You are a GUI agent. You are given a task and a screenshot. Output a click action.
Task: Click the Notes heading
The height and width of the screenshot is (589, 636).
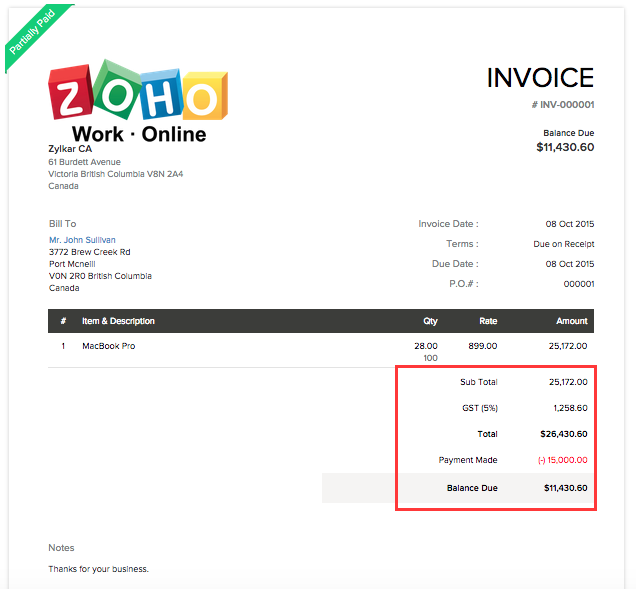coord(61,548)
